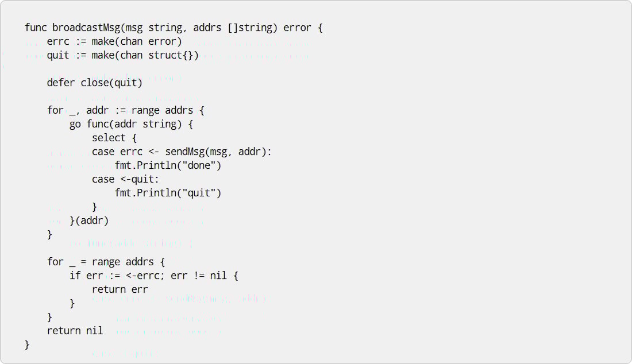Click the closing brace of the select block
Viewport: 632px width, 364px height.
coord(95,207)
